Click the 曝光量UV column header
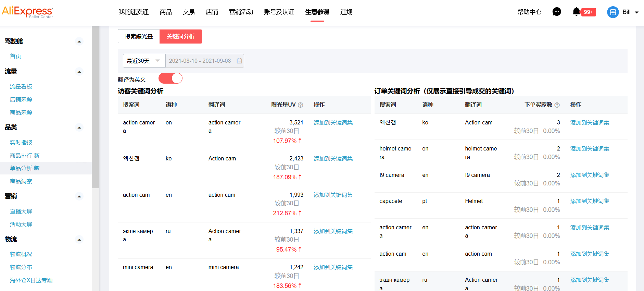 [x=283, y=105]
